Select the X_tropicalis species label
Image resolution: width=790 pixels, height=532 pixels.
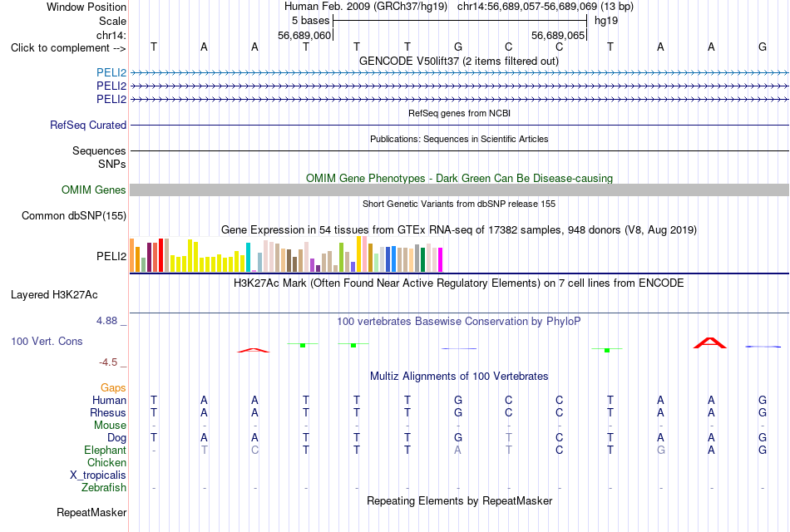pyautogui.click(x=98, y=475)
